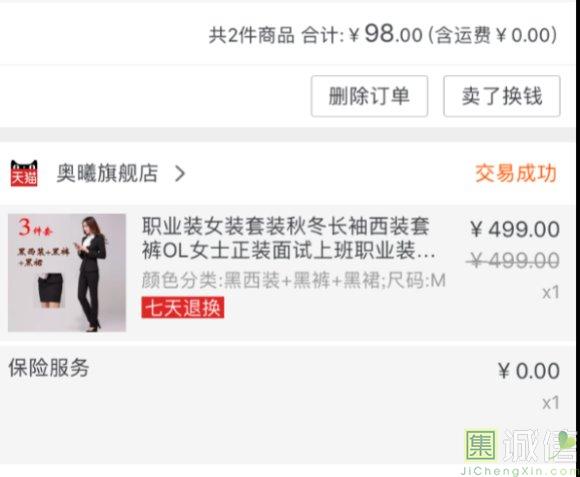Tap the order total ¥98.00 summary
The height and width of the screenshot is (477, 580).
[315, 34]
